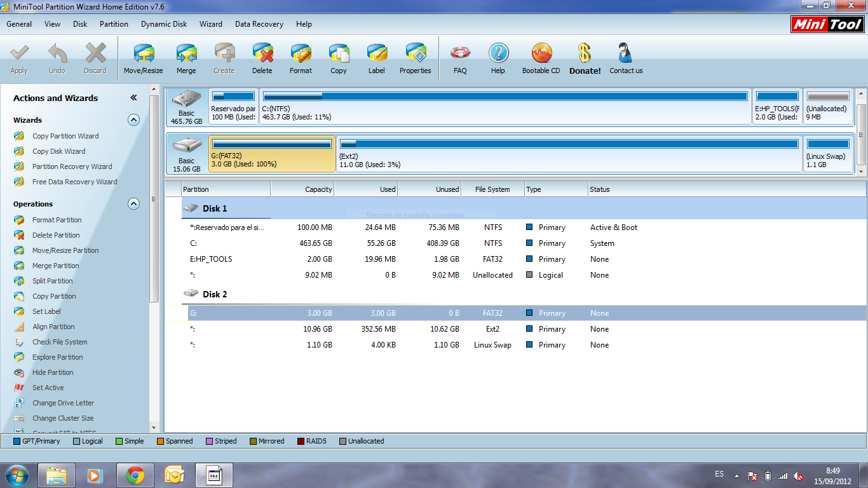Launch the Partition Recovery Wizard

click(x=72, y=166)
